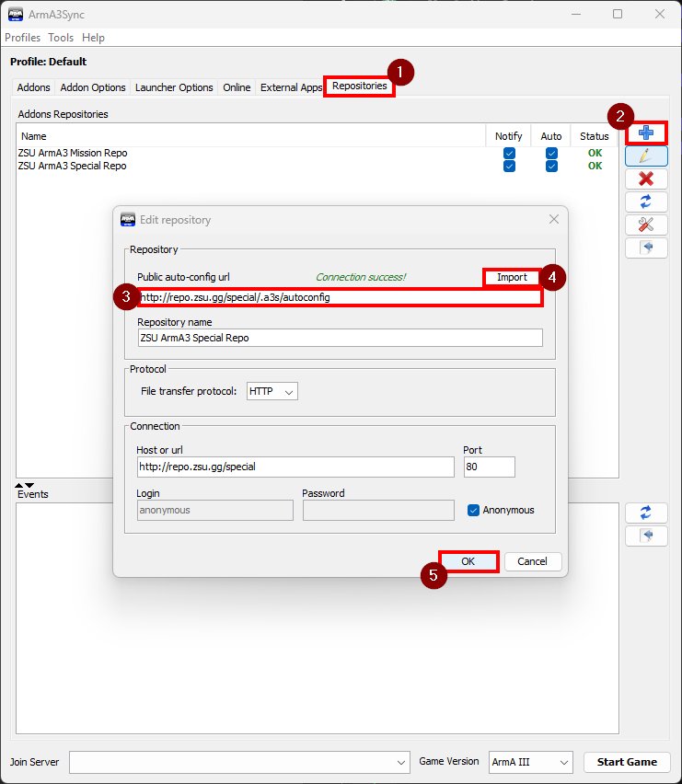
Task: Switch to the Addon Options tab
Action: pyautogui.click(x=92, y=87)
